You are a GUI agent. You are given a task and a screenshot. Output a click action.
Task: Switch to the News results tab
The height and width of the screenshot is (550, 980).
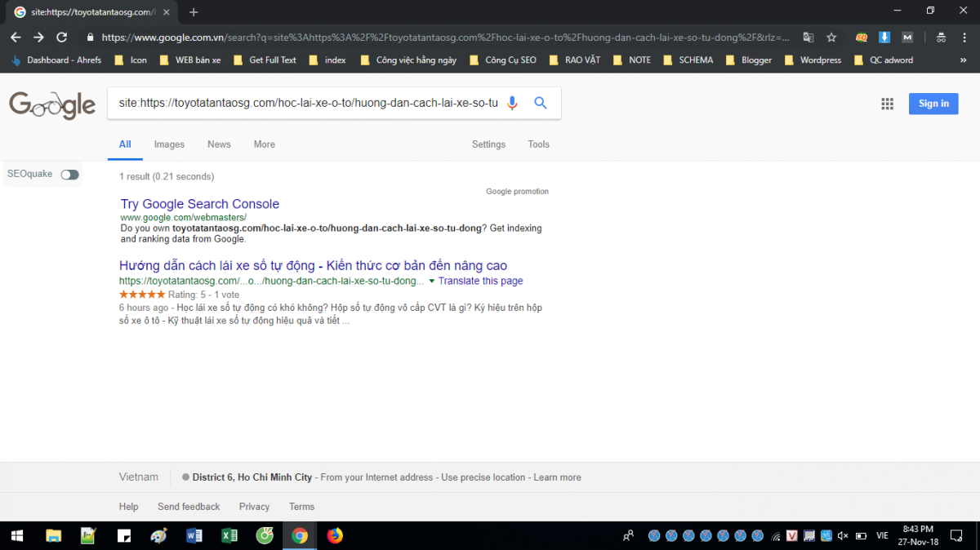click(219, 144)
